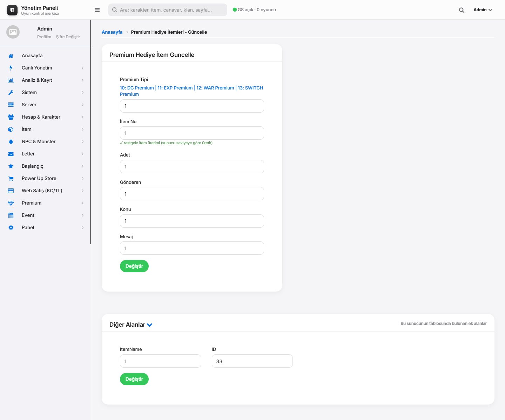Open the Admin user dropdown
Screen dimensions: 505x420
tap(483, 10)
